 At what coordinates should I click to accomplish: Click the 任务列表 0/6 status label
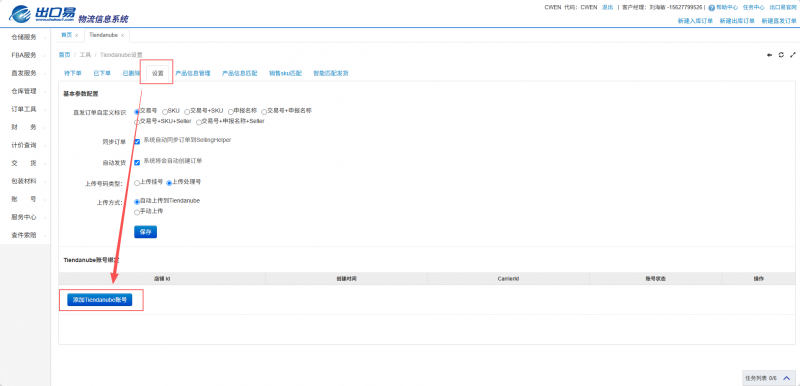coord(761,378)
